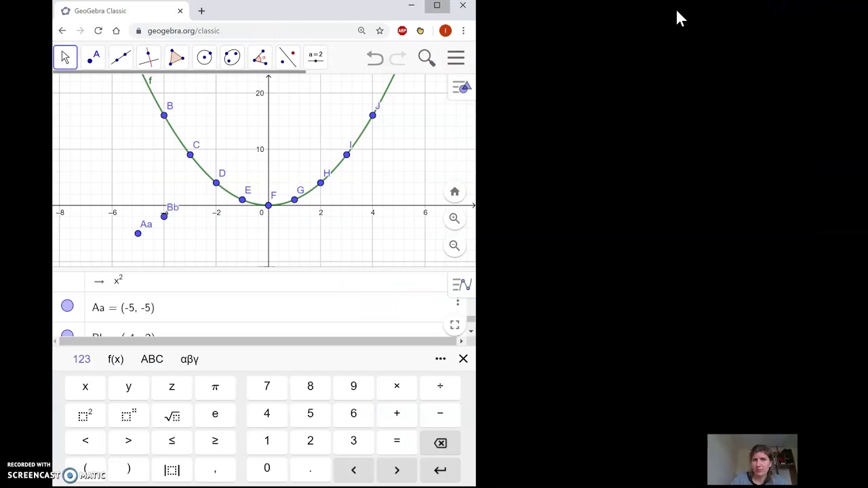
Task: Tap the absolute value key
Action: click(172, 470)
